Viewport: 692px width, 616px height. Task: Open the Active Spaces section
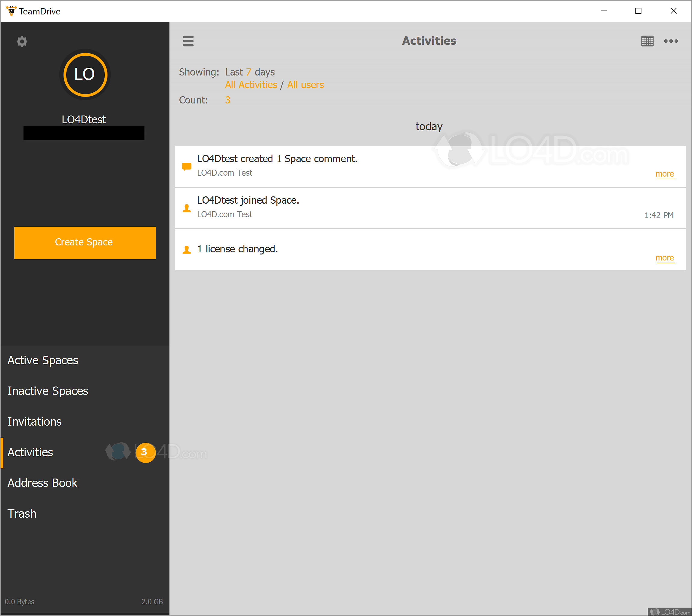43,360
